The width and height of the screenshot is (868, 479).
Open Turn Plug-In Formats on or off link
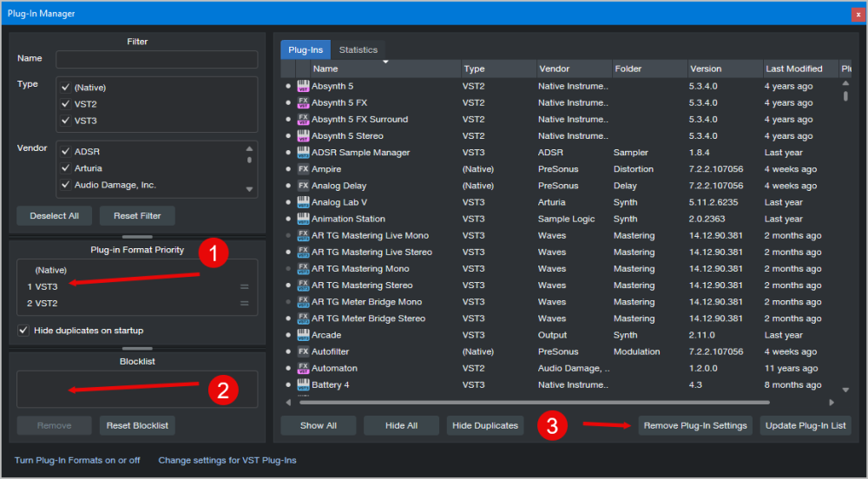(x=77, y=460)
